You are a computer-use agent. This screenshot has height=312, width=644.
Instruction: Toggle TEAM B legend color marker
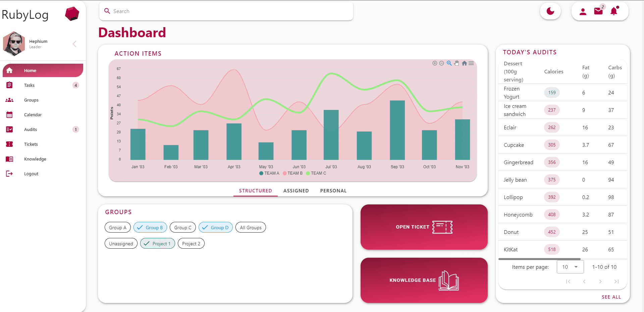pos(285,173)
